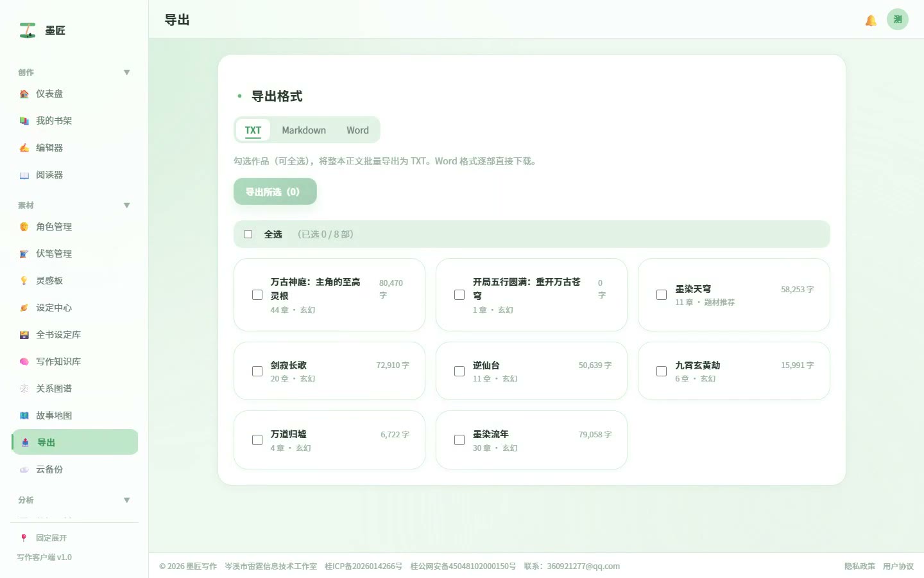924x578 pixels.
Task: Check the 墨染流年 book checkbox
Action: coord(459,440)
